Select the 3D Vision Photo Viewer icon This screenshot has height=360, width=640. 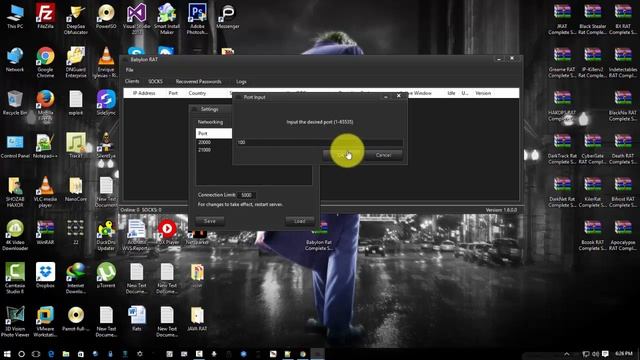pos(15,322)
